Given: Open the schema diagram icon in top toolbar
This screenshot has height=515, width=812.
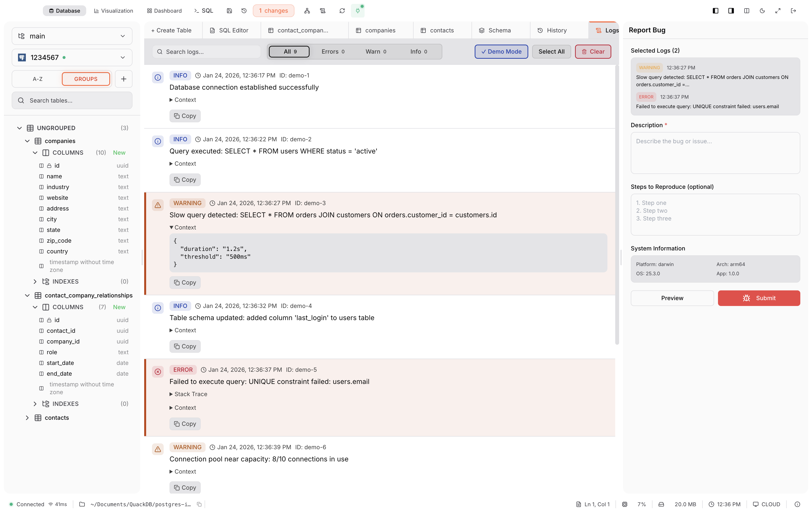Looking at the screenshot, I should coord(307,11).
